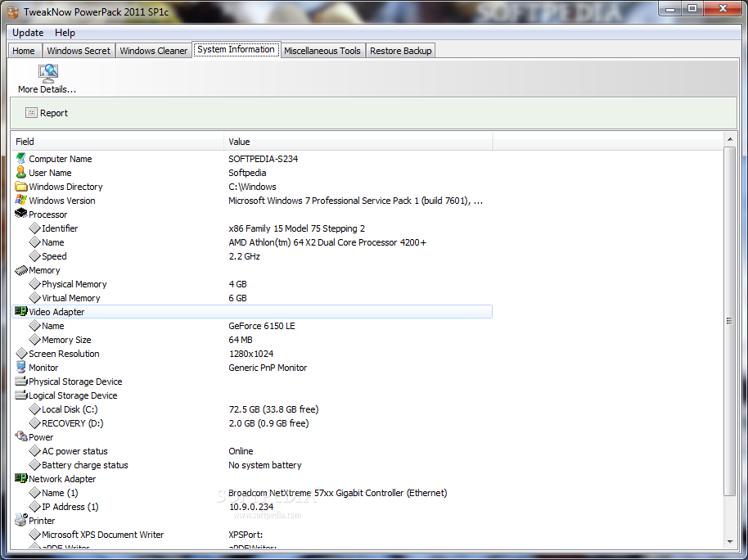Screen dimensions: 748x560
Task: Open the Help menu
Action: tap(65, 33)
